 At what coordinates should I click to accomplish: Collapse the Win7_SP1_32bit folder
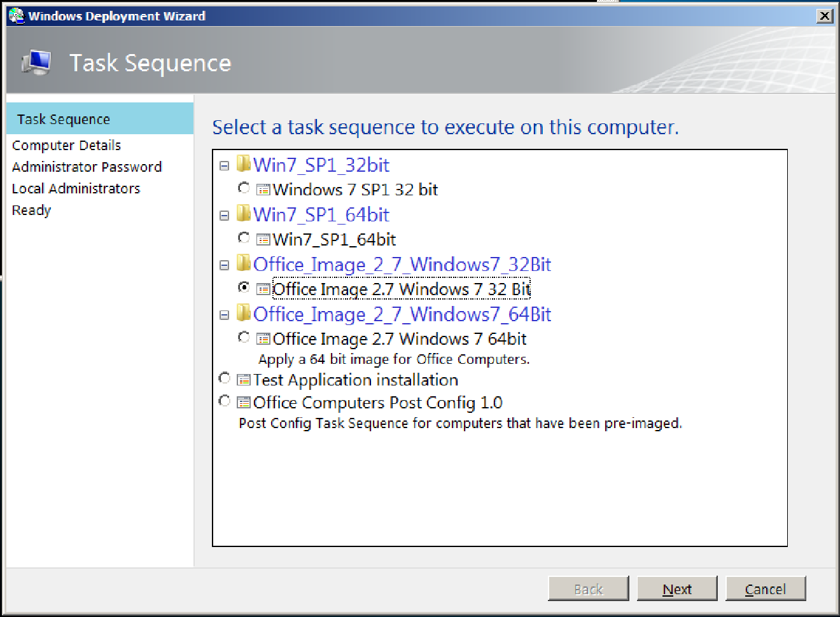pos(224,164)
